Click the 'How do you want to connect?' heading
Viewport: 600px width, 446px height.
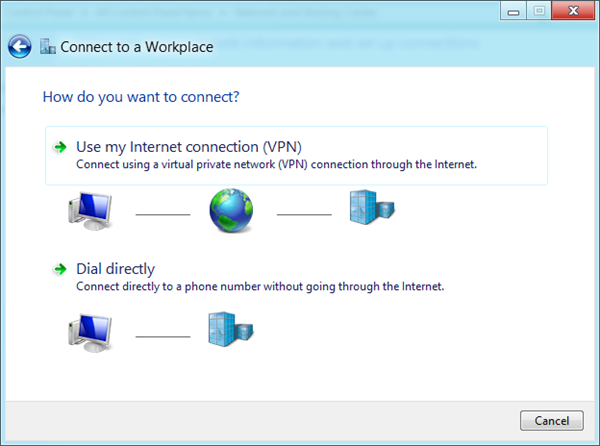point(141,97)
